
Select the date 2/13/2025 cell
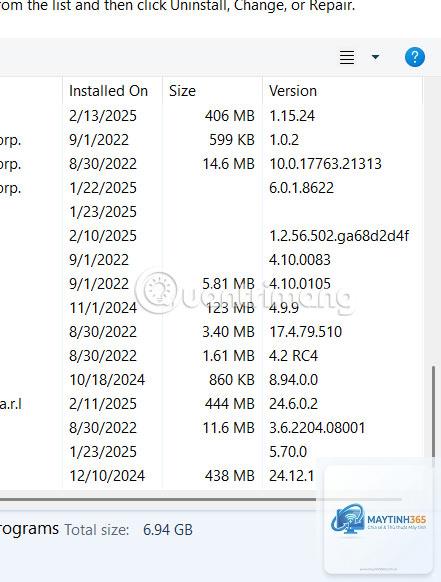pyautogui.click(x=103, y=116)
